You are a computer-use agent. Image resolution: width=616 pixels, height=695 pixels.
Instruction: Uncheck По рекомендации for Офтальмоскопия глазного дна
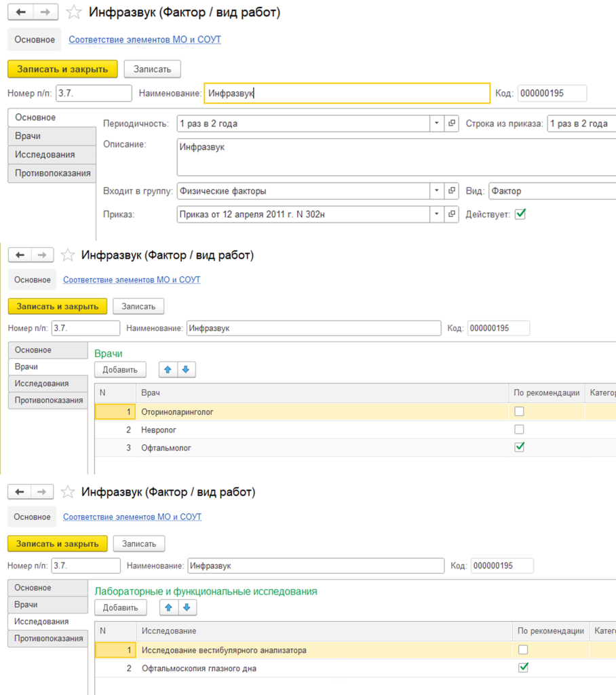pyautogui.click(x=523, y=668)
